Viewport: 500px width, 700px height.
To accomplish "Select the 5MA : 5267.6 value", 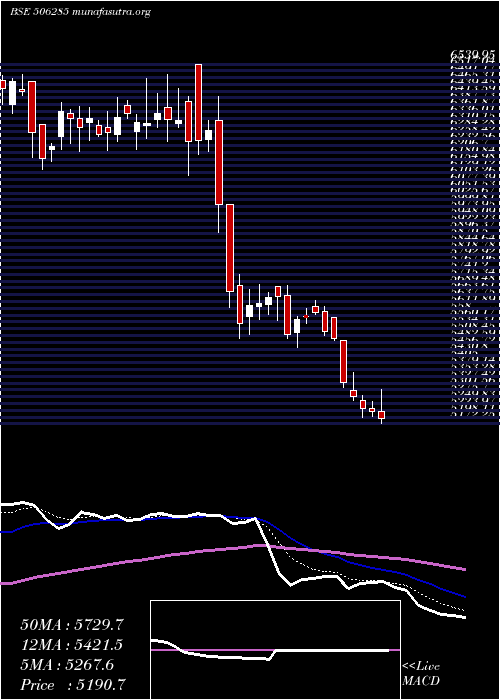I will coord(67,665).
